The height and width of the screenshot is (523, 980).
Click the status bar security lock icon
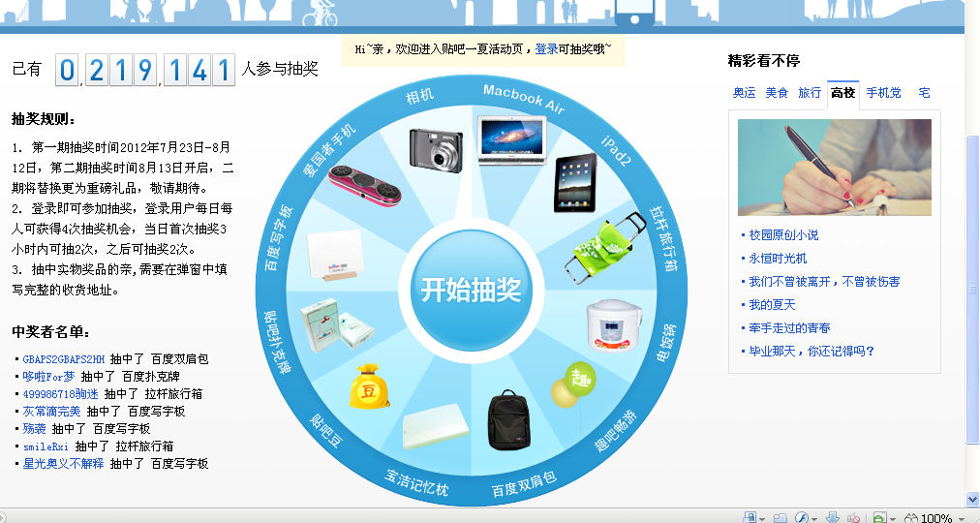[750, 517]
